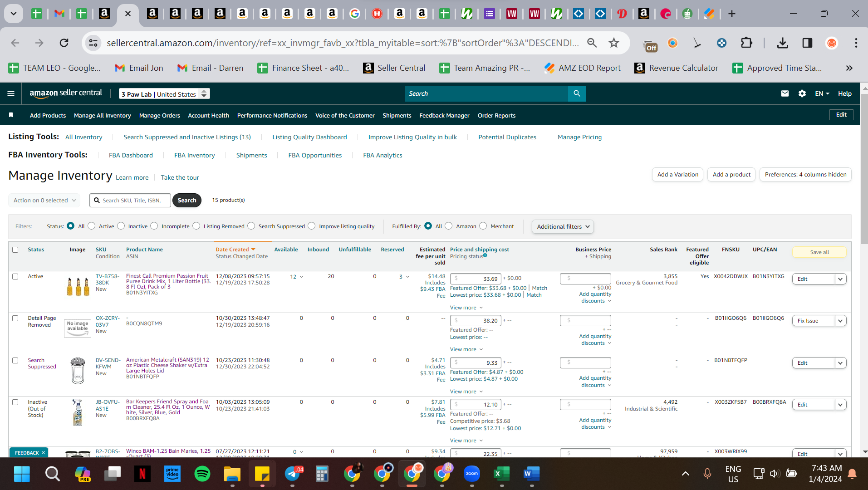Open the Chrome three-dot menu

(856, 43)
